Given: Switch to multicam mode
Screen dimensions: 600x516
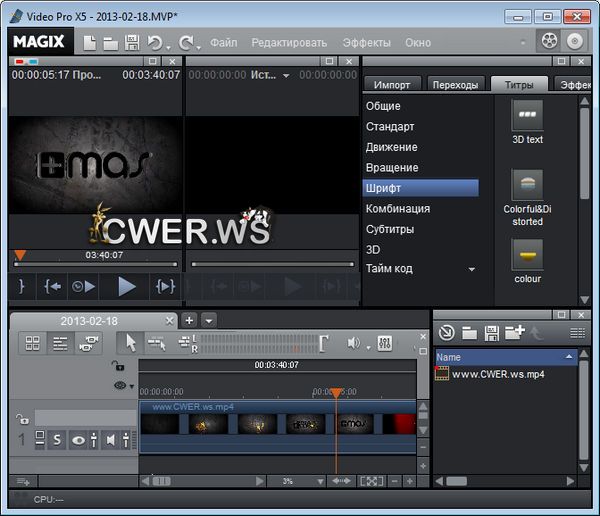Looking at the screenshot, I should [x=88, y=343].
